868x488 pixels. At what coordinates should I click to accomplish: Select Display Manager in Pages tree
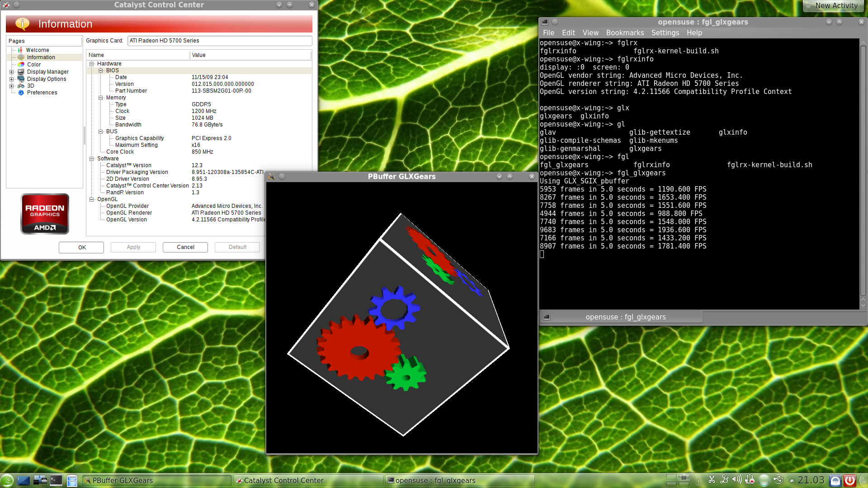coord(48,72)
